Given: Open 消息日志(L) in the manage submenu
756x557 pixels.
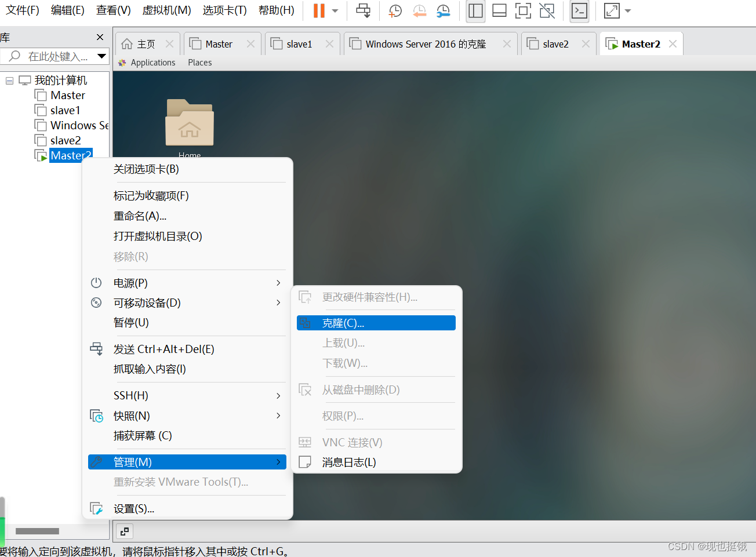Looking at the screenshot, I should point(376,462).
